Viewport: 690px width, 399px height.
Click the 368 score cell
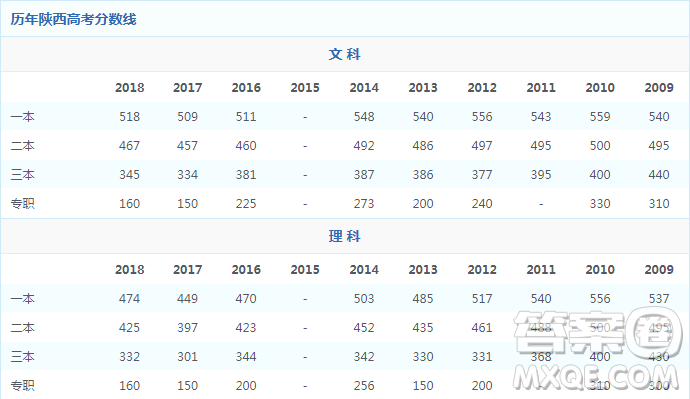(541, 357)
